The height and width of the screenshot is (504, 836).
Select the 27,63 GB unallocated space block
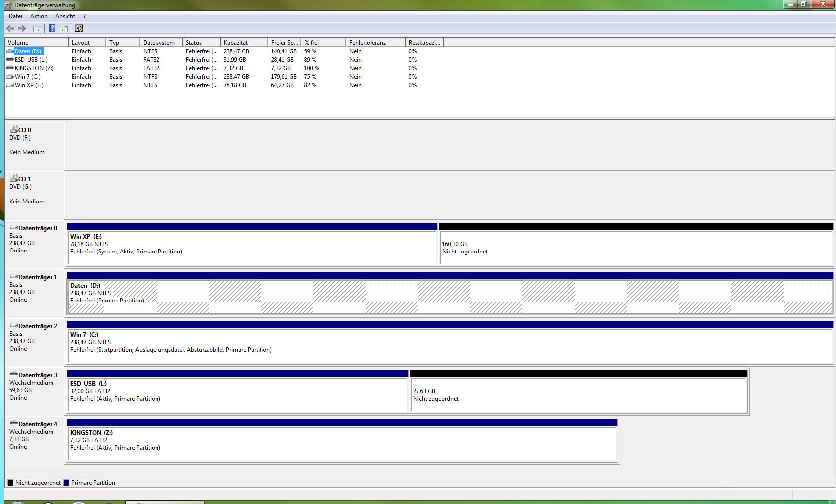(x=578, y=392)
